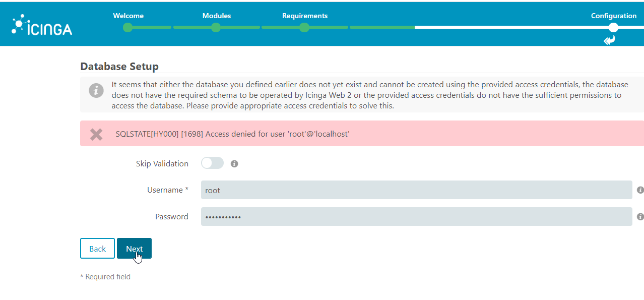Toggle the Skip Validation switch
Image resolution: width=644 pixels, height=300 pixels.
tap(212, 163)
